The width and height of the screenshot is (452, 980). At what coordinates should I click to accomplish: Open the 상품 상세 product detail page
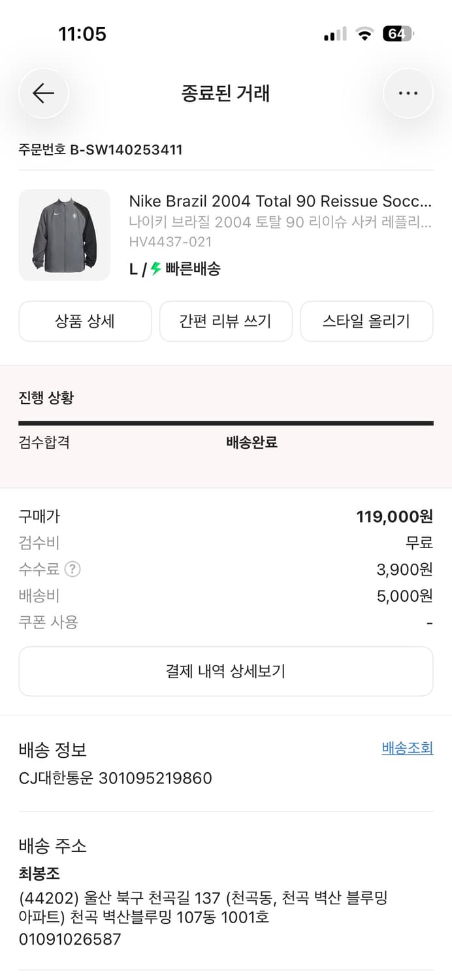pos(85,321)
